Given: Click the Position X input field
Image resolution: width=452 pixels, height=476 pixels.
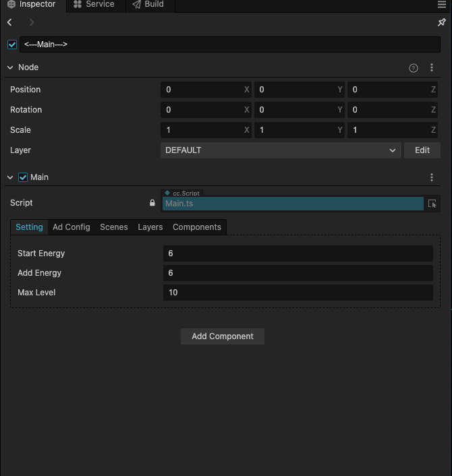Looking at the screenshot, I should coord(202,90).
